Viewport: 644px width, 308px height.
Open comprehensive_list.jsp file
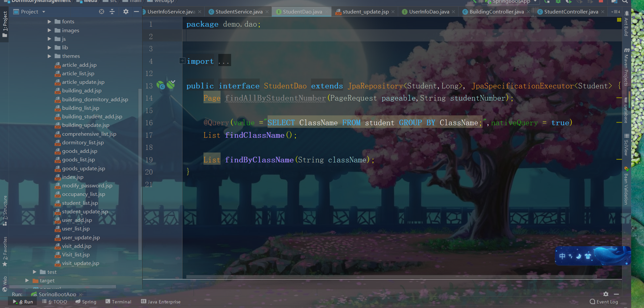(x=85, y=134)
